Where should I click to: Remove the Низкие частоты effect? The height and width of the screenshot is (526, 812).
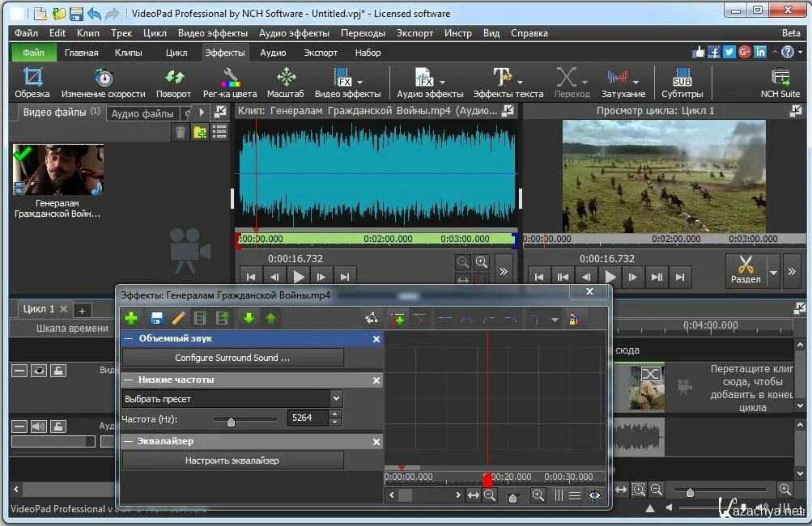[376, 380]
